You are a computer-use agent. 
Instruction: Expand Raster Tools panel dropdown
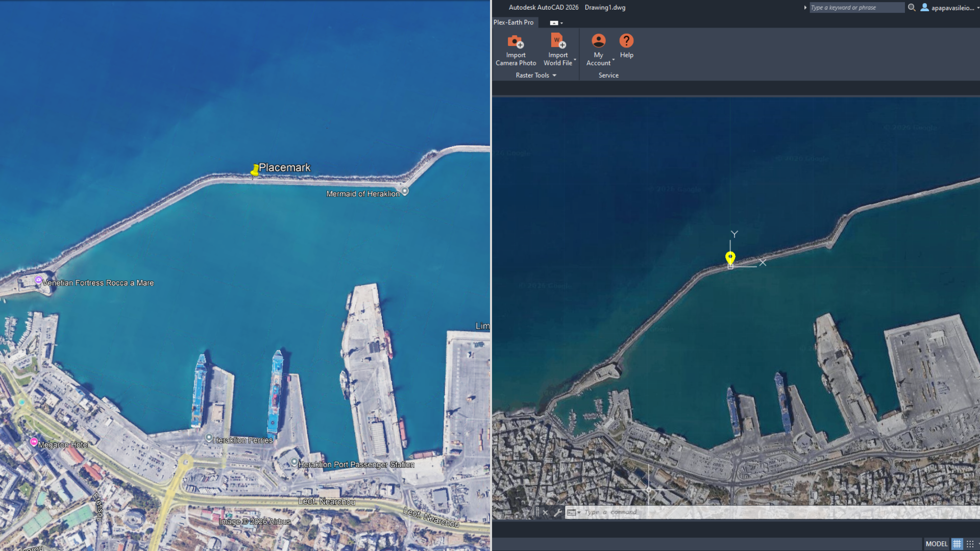pos(554,76)
